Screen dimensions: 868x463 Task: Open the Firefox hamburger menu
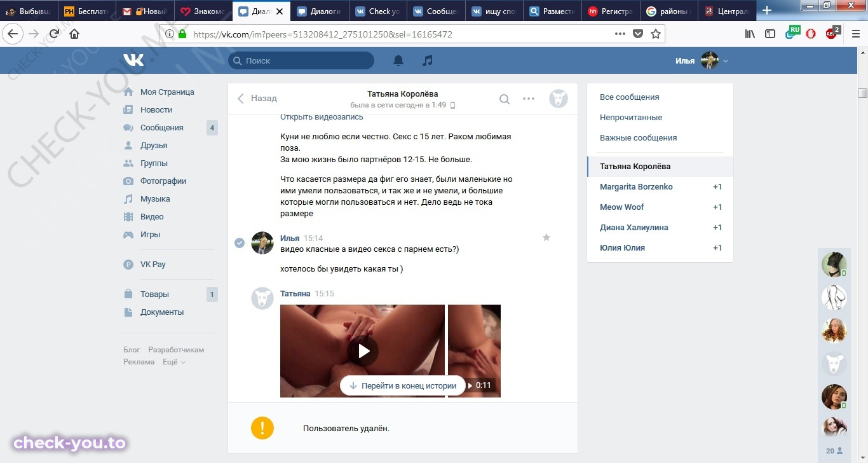pos(855,34)
